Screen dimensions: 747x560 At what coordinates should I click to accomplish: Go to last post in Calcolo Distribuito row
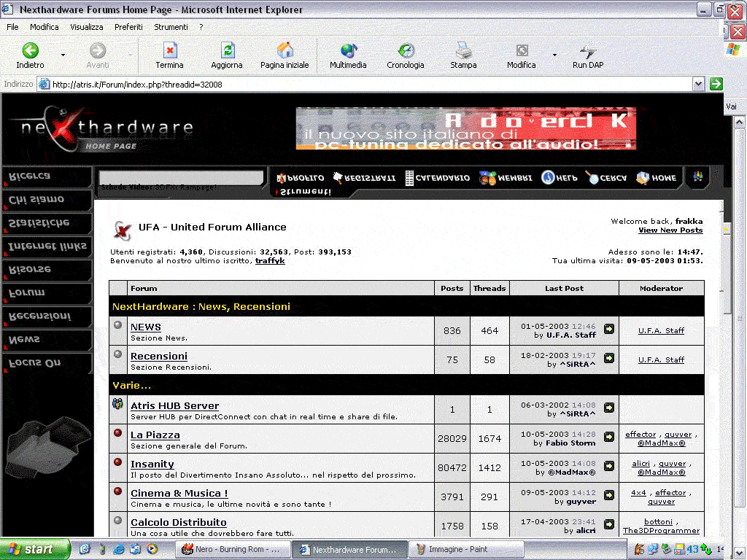(609, 524)
